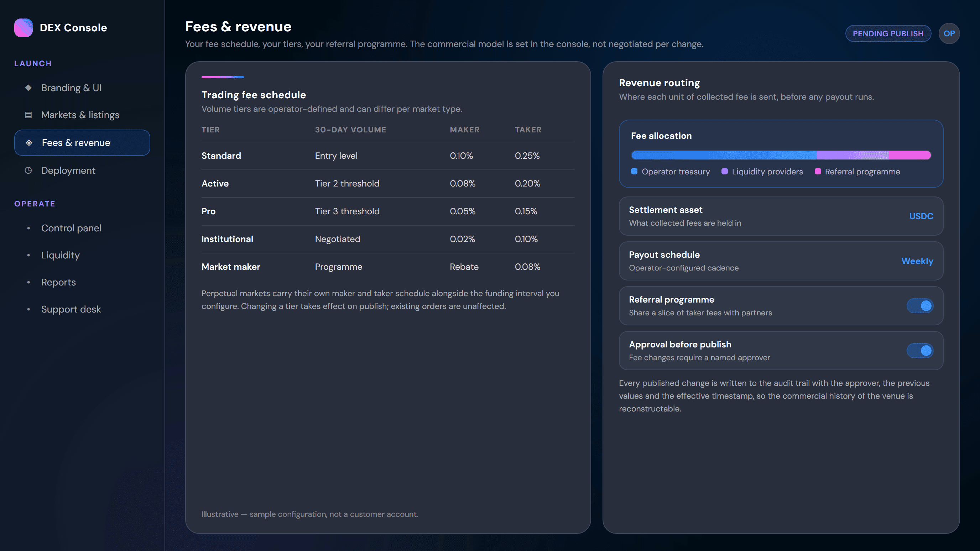Screen dimensions: 980x551
Task: Select the Market maker tier row name
Action: click(231, 267)
